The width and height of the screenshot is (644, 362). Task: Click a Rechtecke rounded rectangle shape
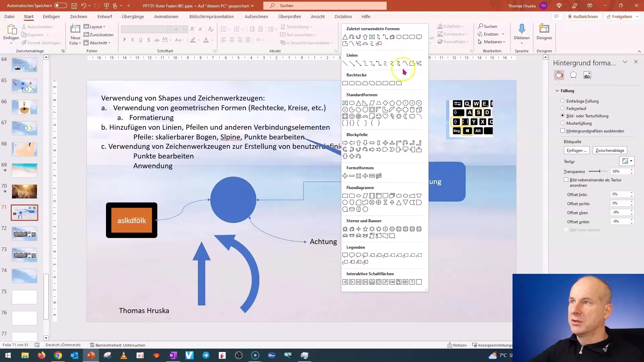click(352, 83)
